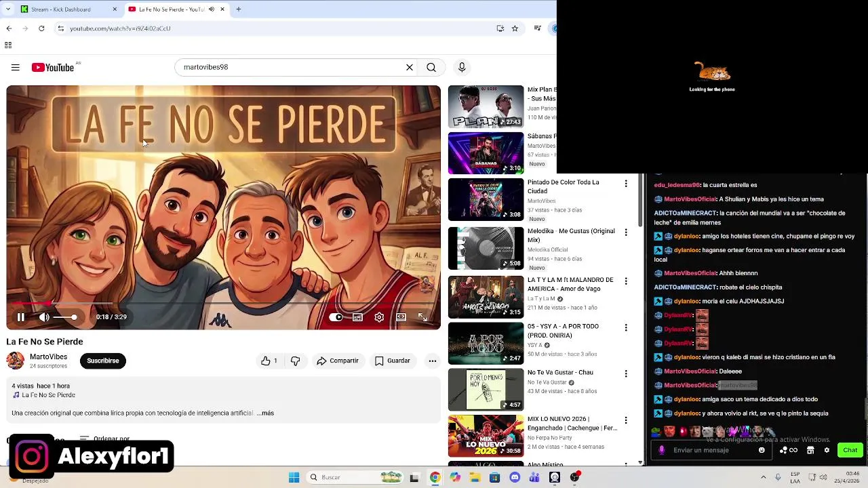Close the Kick Dashboard tab
Image resolution: width=868 pixels, height=488 pixels.
click(x=115, y=9)
